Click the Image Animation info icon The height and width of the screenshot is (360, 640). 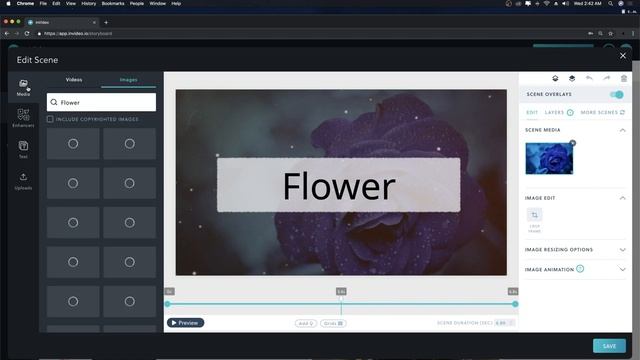click(x=580, y=269)
